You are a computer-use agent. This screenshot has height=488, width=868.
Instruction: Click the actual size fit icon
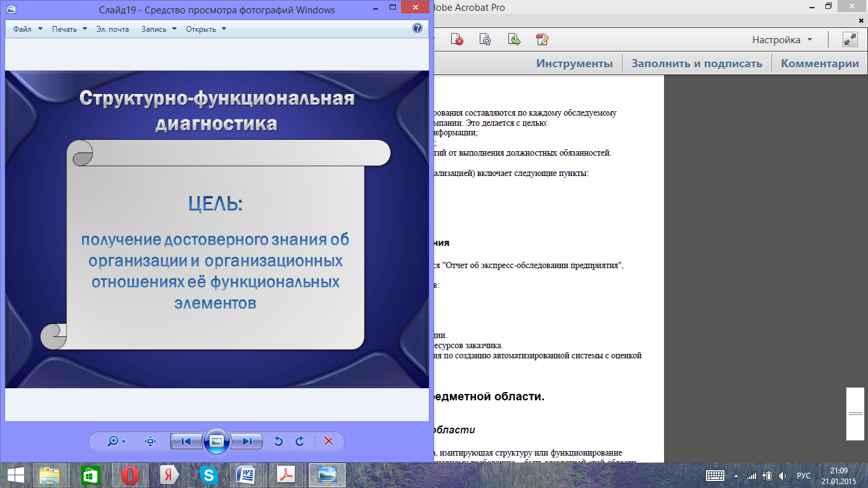click(x=151, y=441)
